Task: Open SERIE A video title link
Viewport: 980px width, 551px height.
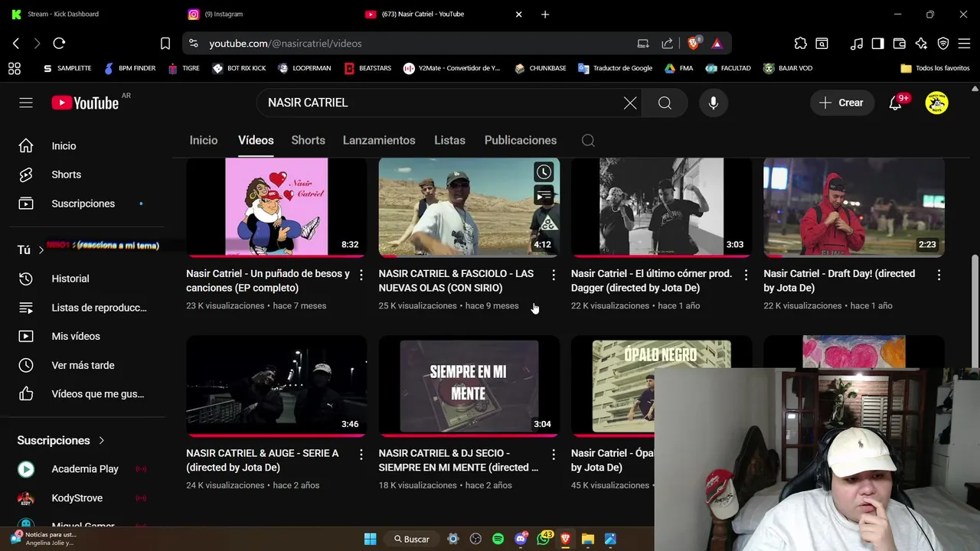Action: coord(262,460)
